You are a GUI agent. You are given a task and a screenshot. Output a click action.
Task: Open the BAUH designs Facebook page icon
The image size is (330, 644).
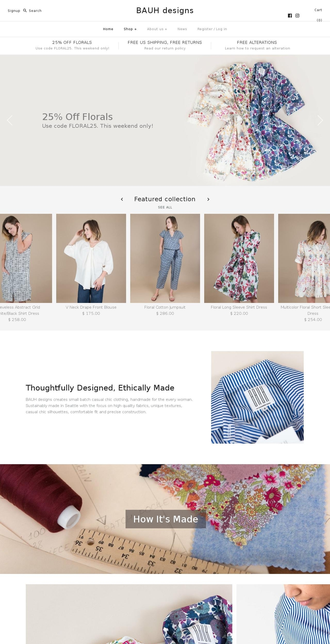290,15
